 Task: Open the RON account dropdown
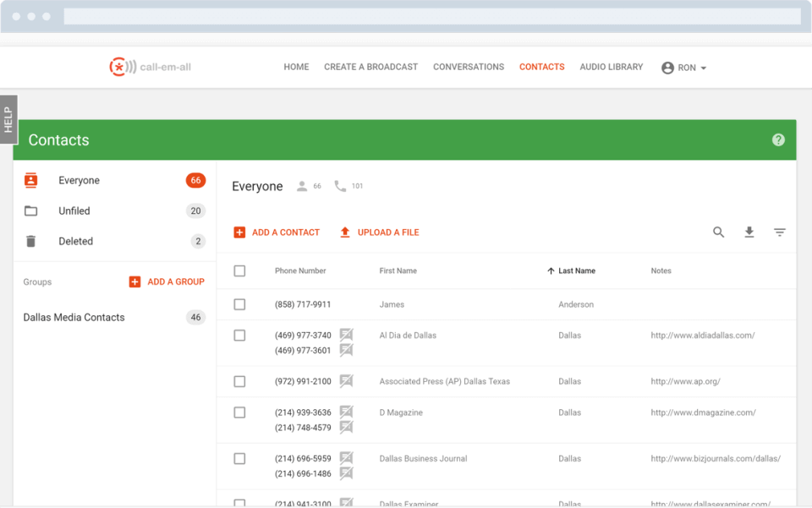click(683, 67)
